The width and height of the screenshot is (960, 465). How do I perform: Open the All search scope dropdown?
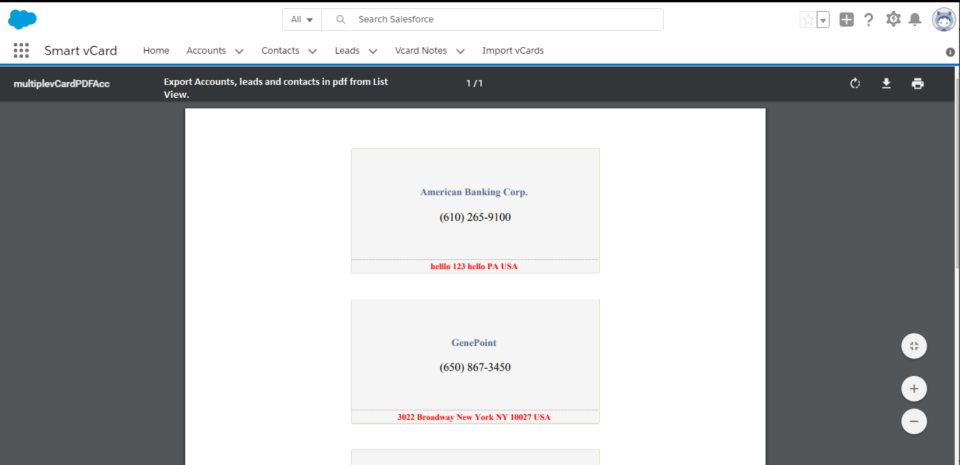(x=302, y=20)
